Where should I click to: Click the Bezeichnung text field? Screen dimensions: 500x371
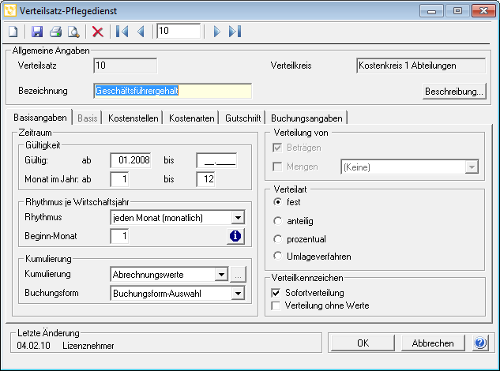(173, 91)
